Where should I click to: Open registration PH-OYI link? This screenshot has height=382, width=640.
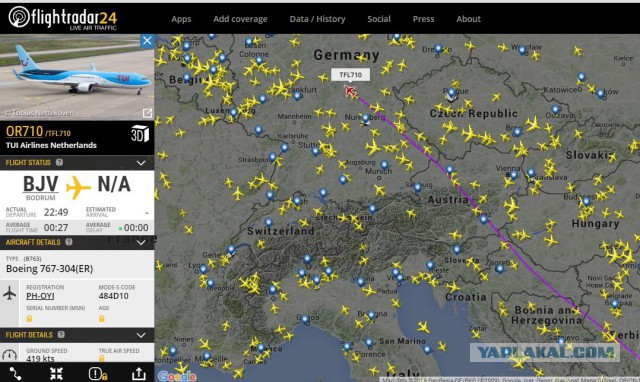[40, 296]
